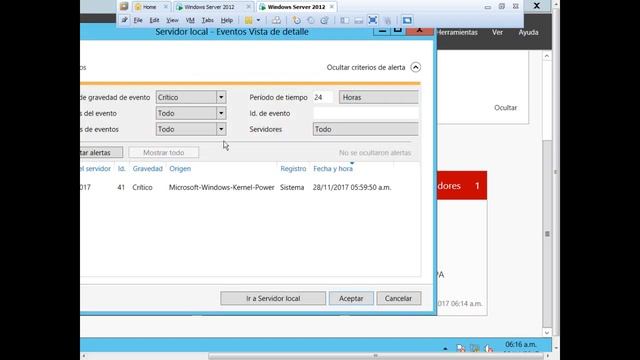640x360 pixels.
Task: Switch to the Home tab
Action: [150, 7]
